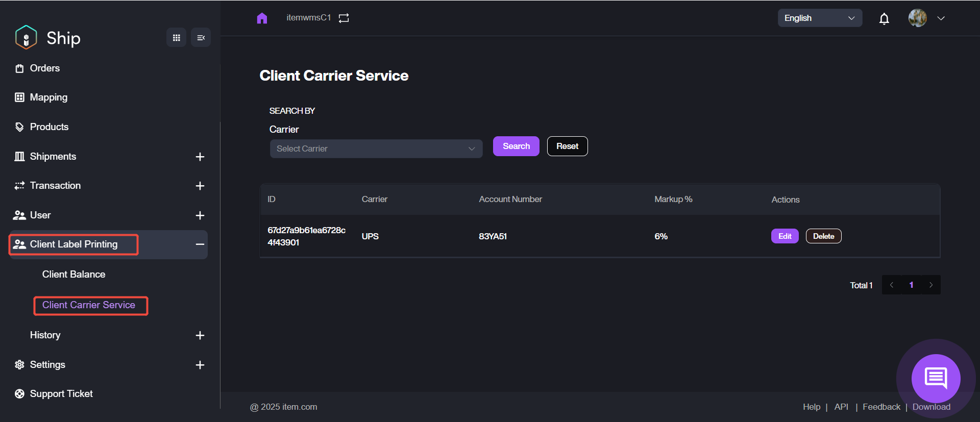Open the Orders menu item
This screenshot has width=980, height=422.
[x=44, y=68]
